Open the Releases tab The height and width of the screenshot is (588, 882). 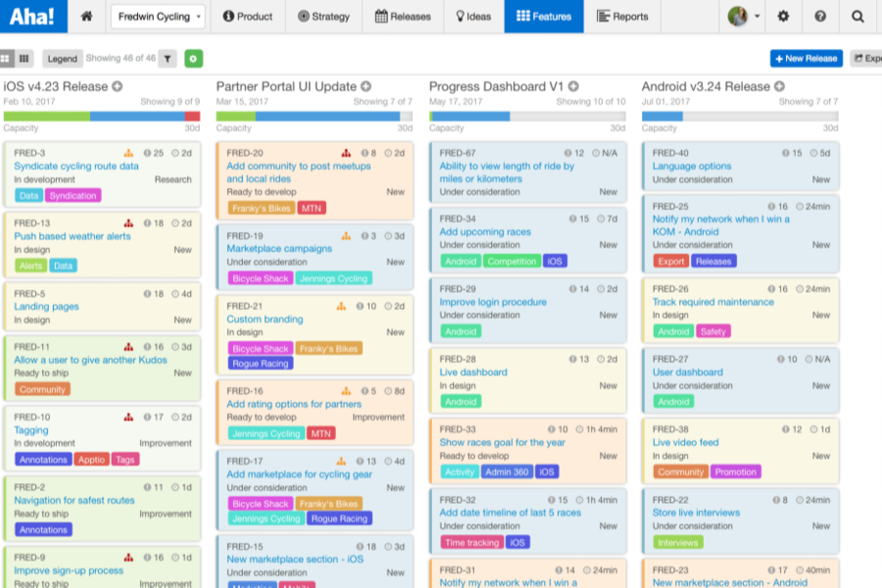(403, 17)
